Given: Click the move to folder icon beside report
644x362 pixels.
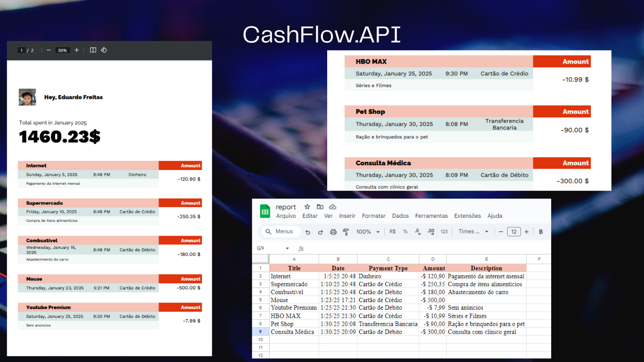Looking at the screenshot, I should click(320, 207).
